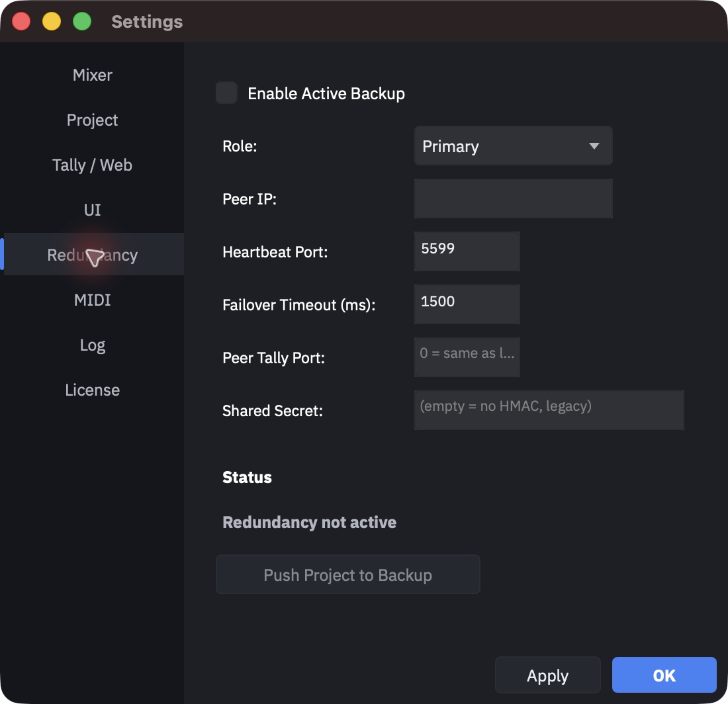Select the UI settings tab

tap(93, 210)
